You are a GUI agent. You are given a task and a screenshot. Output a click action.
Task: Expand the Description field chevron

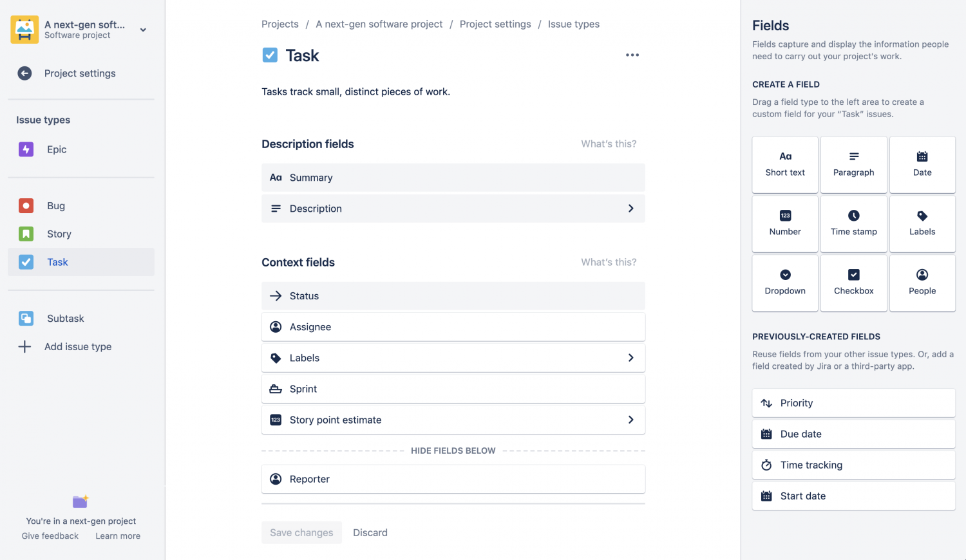coord(630,209)
